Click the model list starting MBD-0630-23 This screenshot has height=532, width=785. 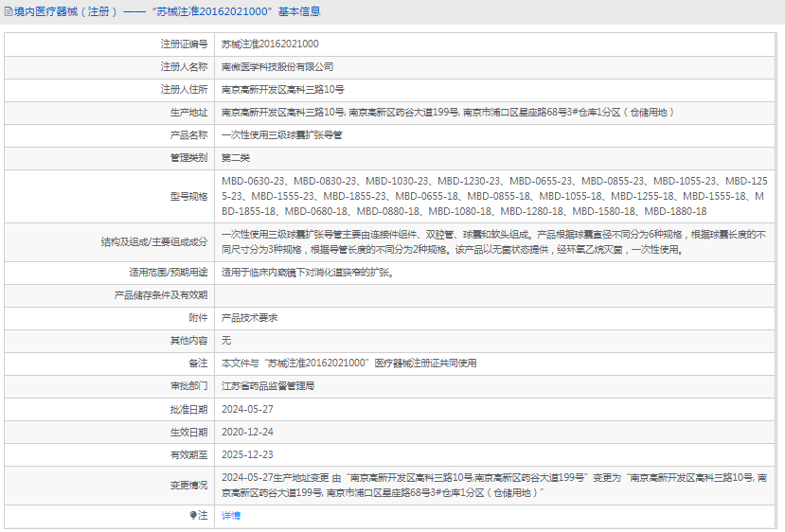click(x=494, y=196)
